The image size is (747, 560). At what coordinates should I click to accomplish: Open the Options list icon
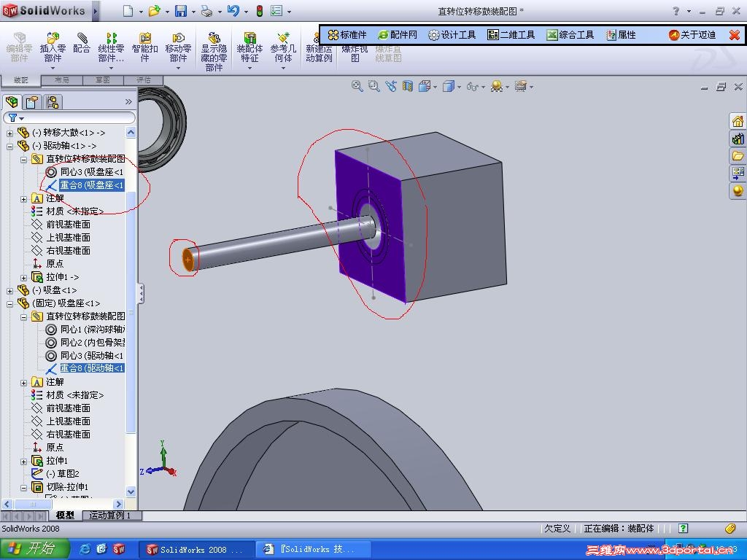point(276,10)
